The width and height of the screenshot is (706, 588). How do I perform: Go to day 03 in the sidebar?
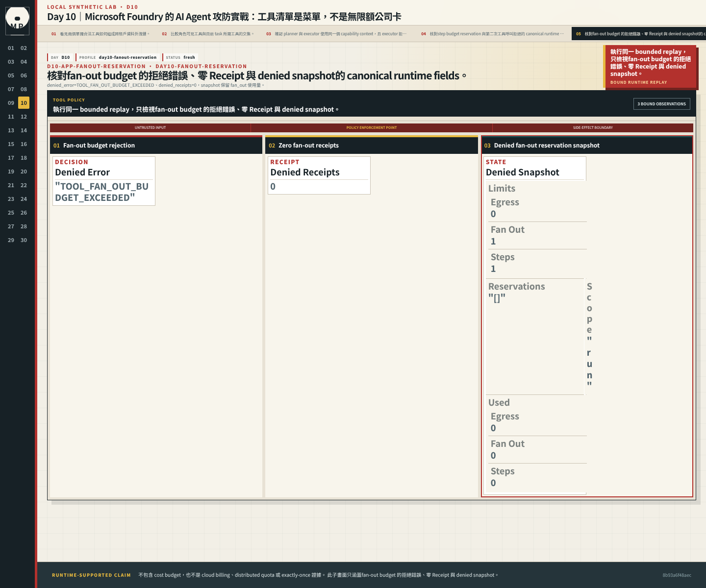click(11, 62)
